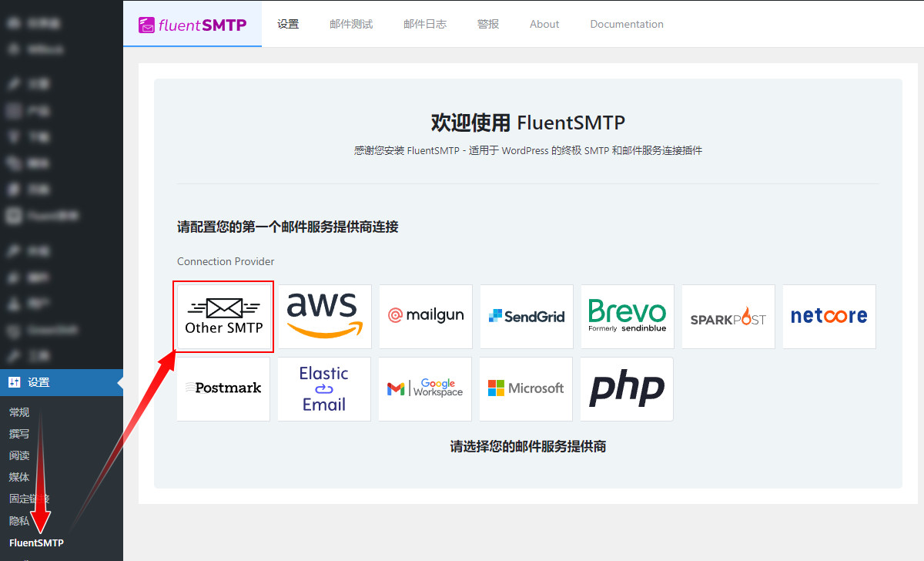924x561 pixels.
Task: Pick the SendGrid provider tile
Action: coord(527,317)
